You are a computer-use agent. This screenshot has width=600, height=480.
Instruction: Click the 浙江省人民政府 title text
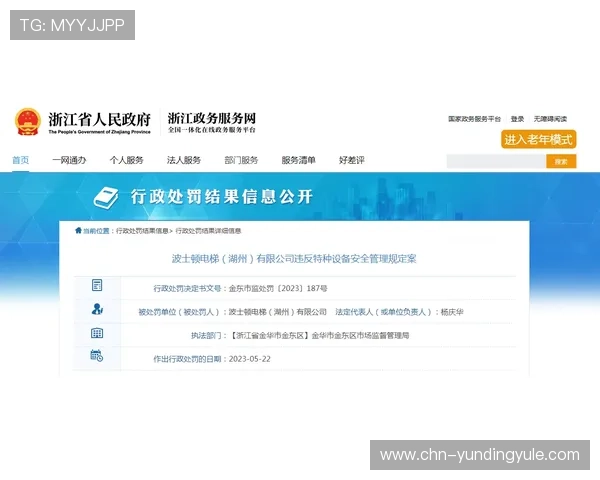coord(99,119)
